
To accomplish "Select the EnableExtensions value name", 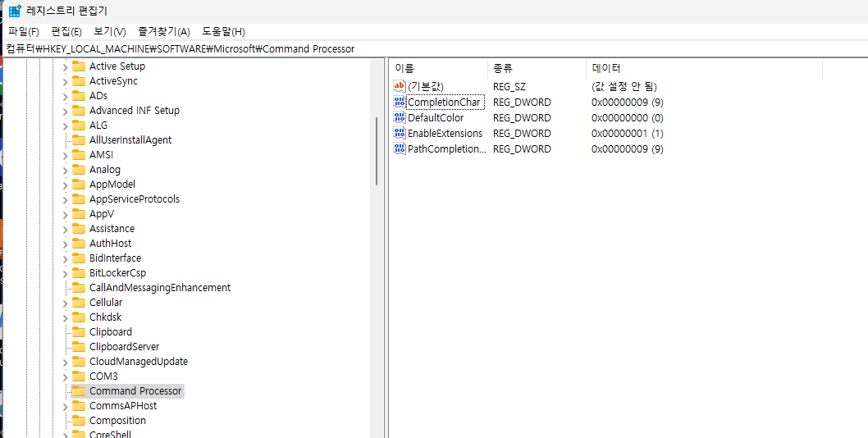I will 445,134.
